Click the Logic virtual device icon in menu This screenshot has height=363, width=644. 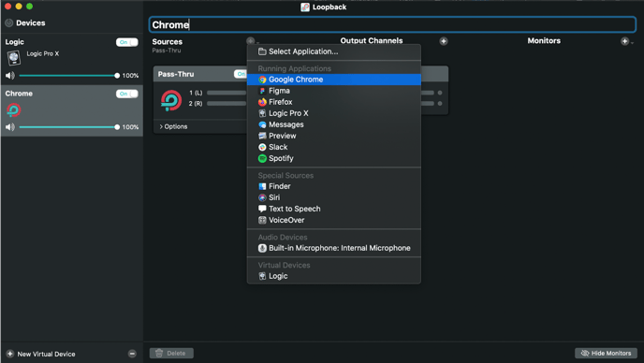click(x=262, y=276)
